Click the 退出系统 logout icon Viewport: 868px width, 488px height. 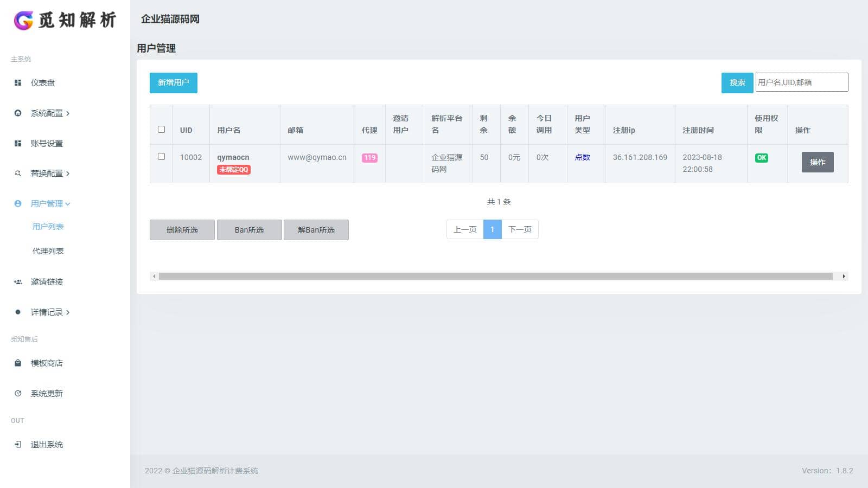pyautogui.click(x=18, y=445)
